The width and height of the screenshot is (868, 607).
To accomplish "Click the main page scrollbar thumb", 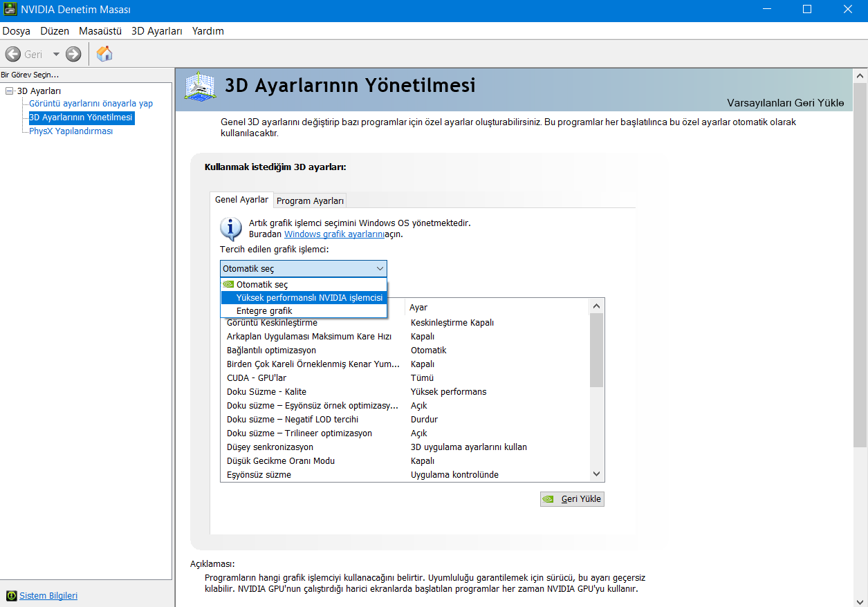I will click(860, 266).
